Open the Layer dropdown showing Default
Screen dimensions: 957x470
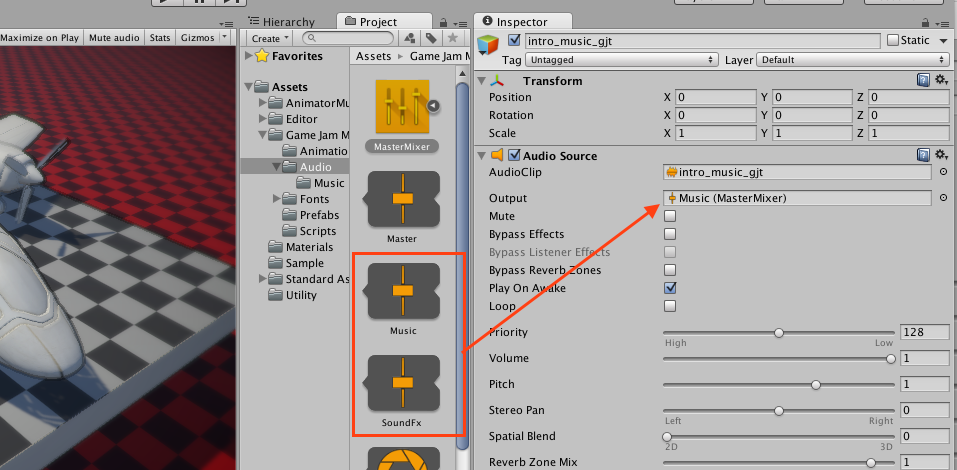coord(852,60)
